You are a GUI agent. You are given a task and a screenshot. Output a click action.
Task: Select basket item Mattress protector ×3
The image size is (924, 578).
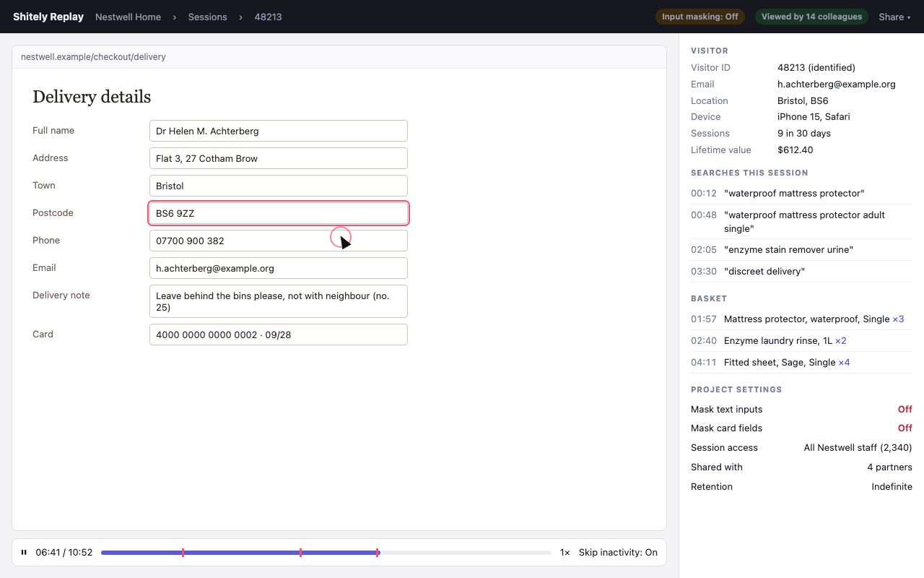pos(801,319)
